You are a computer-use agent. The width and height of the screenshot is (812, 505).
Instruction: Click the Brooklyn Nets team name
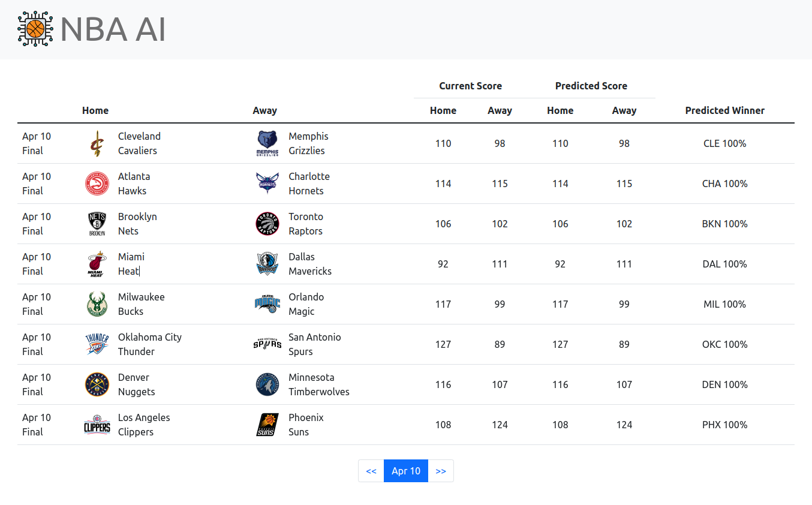(x=137, y=224)
